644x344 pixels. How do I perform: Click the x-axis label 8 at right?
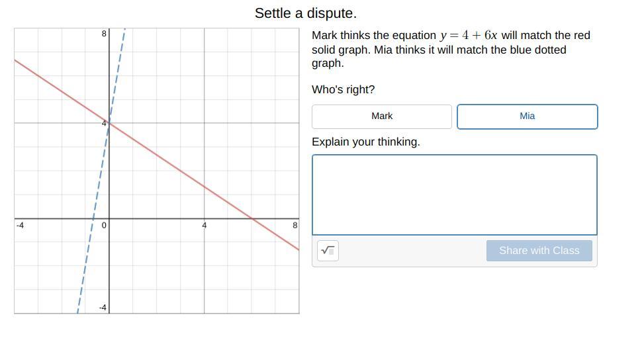click(295, 226)
